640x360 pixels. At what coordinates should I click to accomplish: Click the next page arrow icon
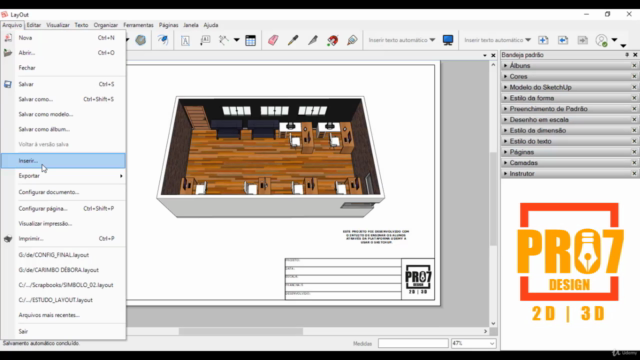tap(582, 40)
